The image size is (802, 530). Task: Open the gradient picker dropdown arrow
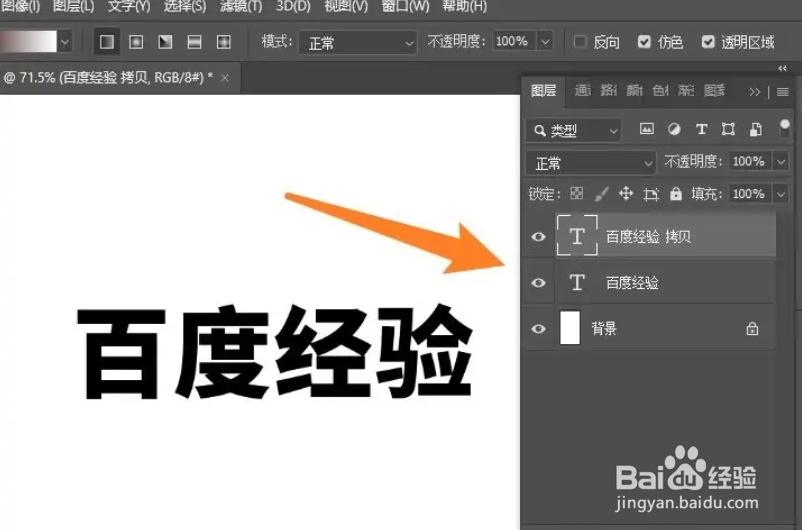64,41
